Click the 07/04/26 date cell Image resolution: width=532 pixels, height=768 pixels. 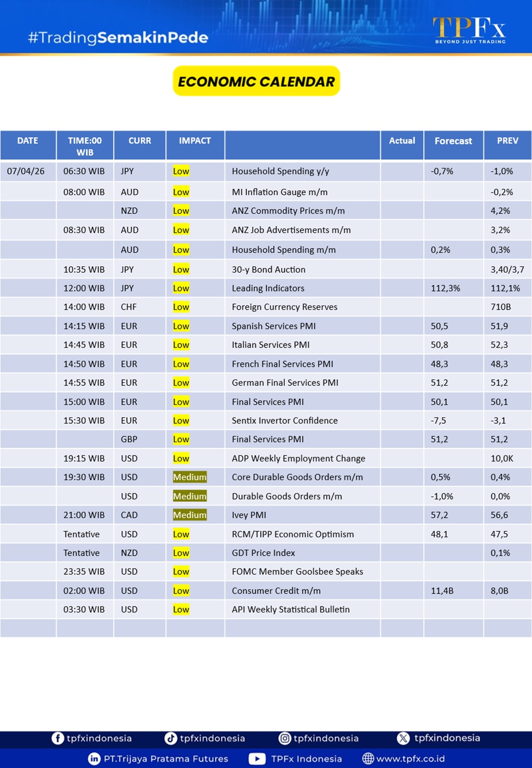pyautogui.click(x=26, y=171)
